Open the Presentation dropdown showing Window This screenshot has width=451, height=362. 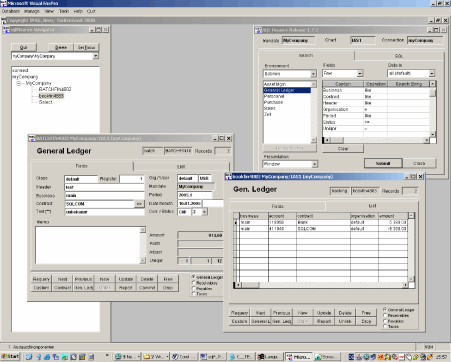(x=314, y=164)
